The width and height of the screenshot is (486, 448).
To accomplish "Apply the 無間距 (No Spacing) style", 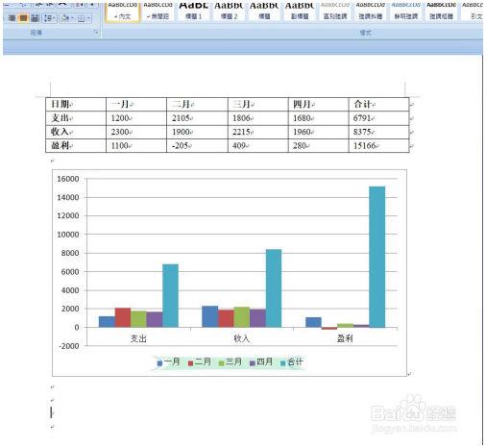I will click(158, 12).
